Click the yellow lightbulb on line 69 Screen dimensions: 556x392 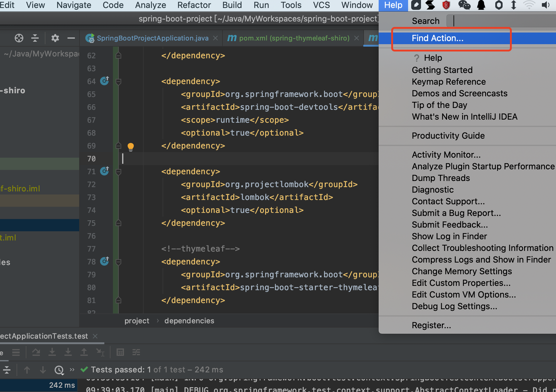pos(131,147)
